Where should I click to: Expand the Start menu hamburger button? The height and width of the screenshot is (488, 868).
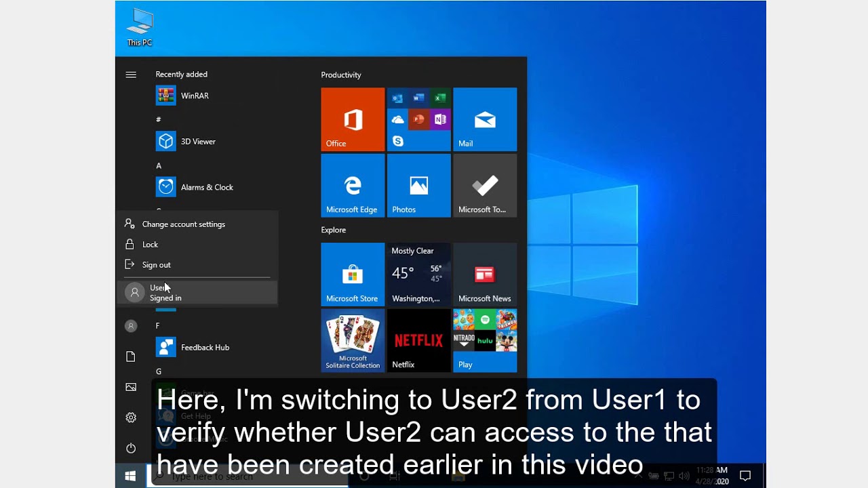tap(131, 75)
